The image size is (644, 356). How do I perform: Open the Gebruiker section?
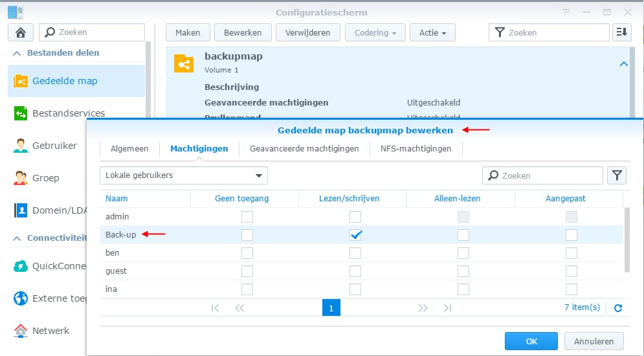point(54,146)
